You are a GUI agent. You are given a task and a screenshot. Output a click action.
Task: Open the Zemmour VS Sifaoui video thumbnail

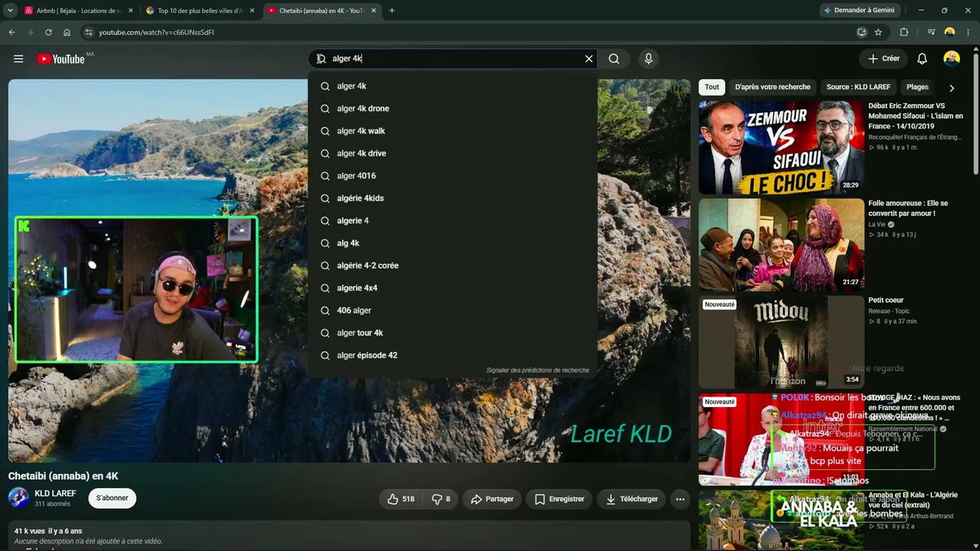(x=782, y=148)
